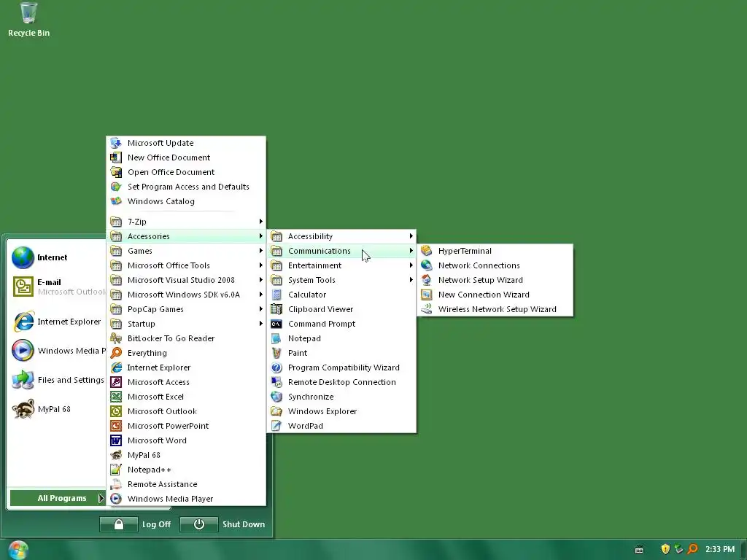This screenshot has width=747, height=560.
Task: Click the Command Prompt icon
Action: pyautogui.click(x=276, y=324)
